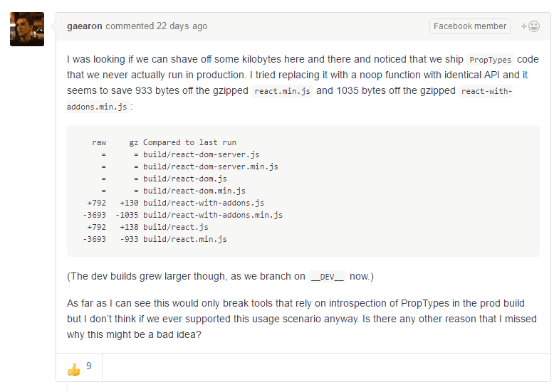This screenshot has width=559, height=392.
Task: Click the build/react-dom-server.min.js code line
Action: pyautogui.click(x=189, y=166)
